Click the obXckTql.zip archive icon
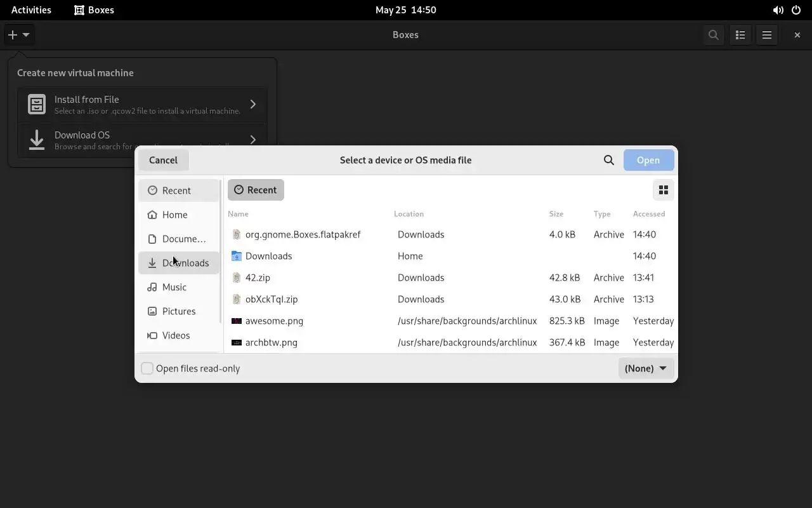Screen dimensions: 812x508 [x=237, y=299]
